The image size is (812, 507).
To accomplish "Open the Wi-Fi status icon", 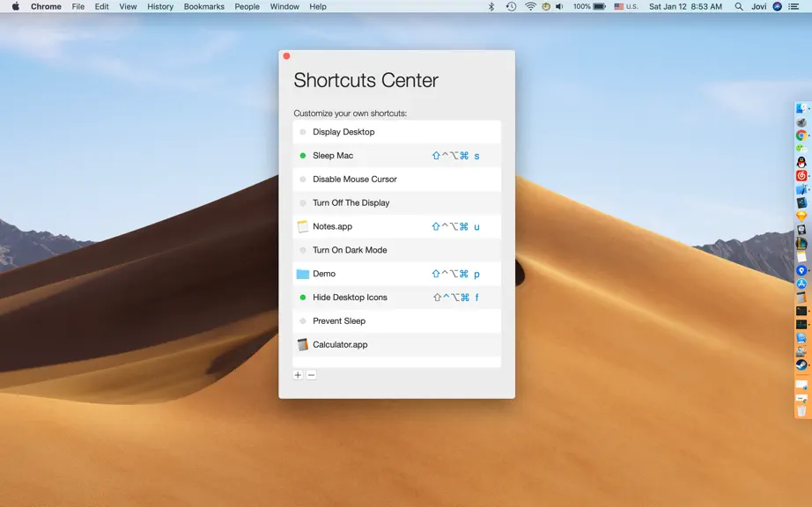I will click(x=530, y=7).
